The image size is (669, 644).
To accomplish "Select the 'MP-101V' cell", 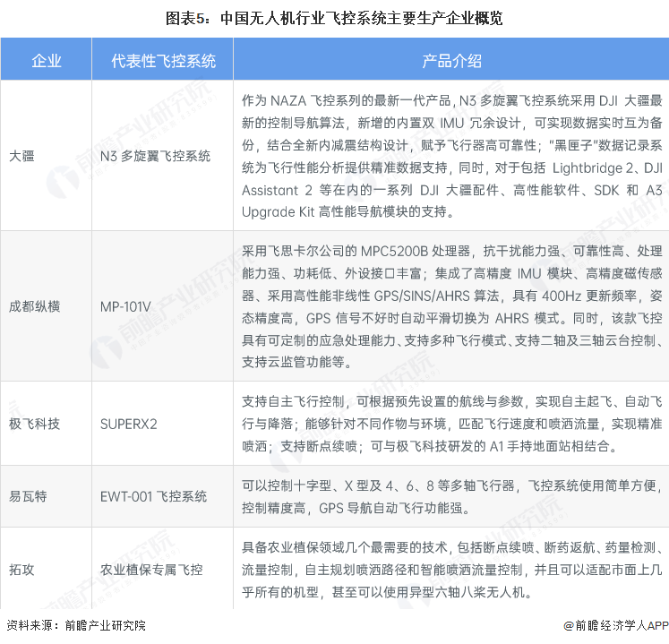I will click(163, 306).
